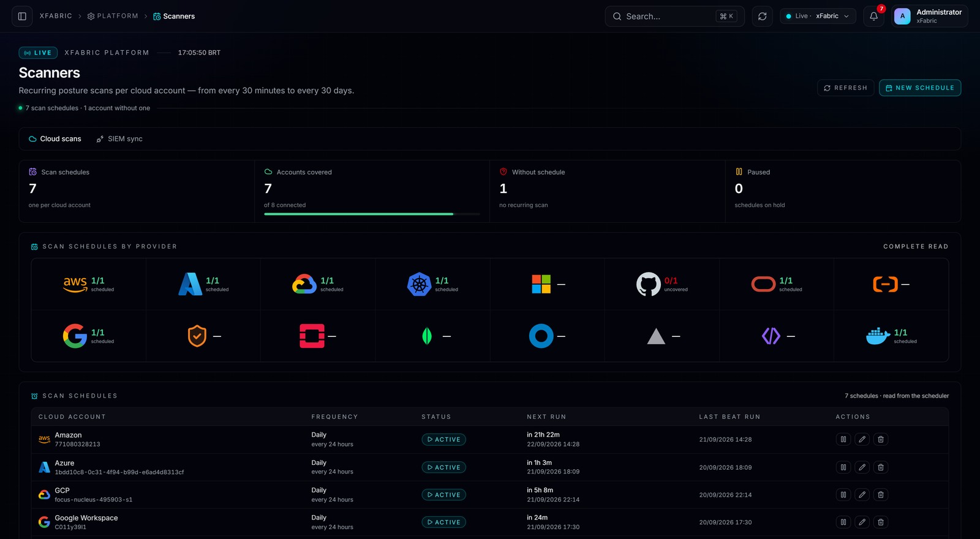
Task: Open the Without schedule stat card
Action: 608,191
